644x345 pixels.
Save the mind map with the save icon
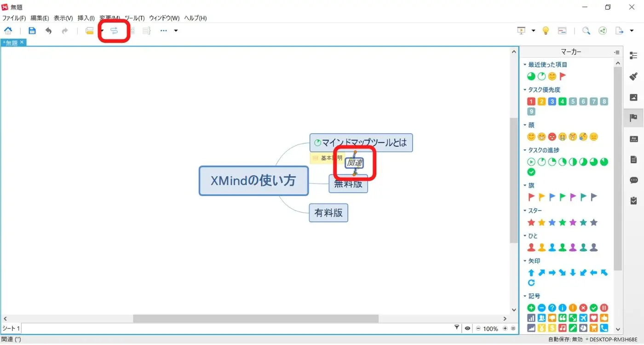click(32, 30)
